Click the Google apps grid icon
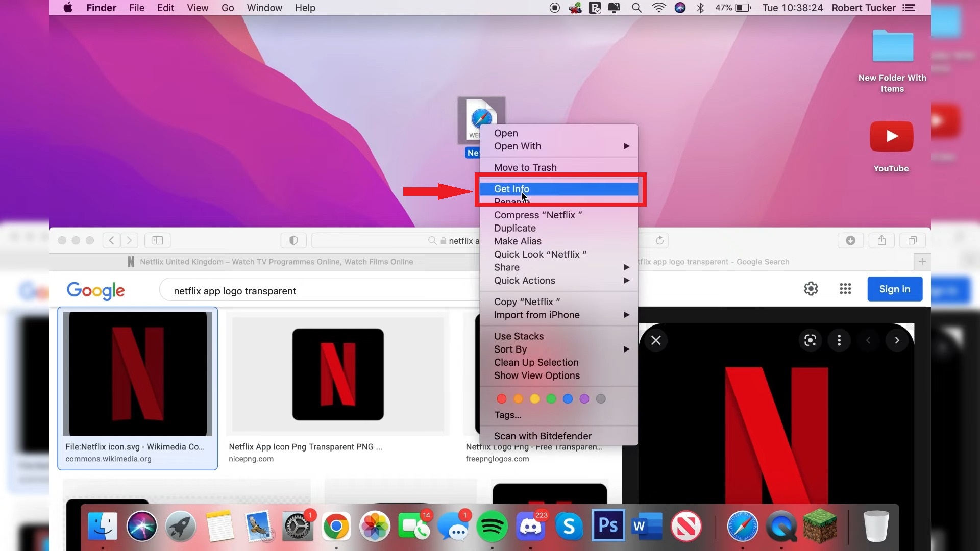The height and width of the screenshot is (551, 980). (845, 289)
